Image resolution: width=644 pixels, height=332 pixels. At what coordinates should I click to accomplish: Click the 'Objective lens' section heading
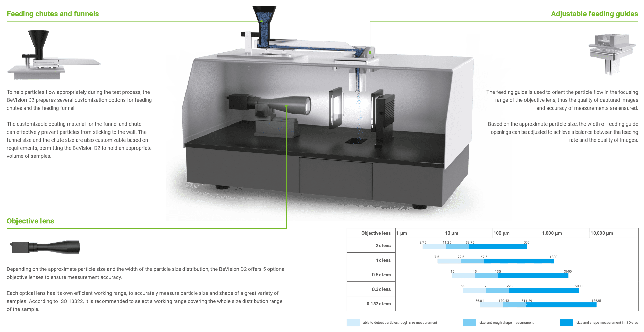30,221
